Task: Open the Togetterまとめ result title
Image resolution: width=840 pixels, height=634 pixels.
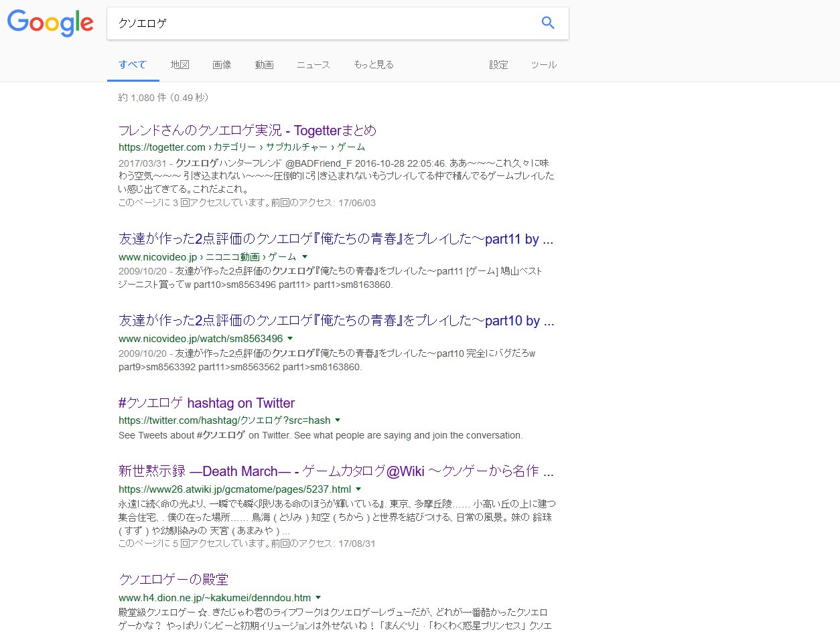Action: 247,130
